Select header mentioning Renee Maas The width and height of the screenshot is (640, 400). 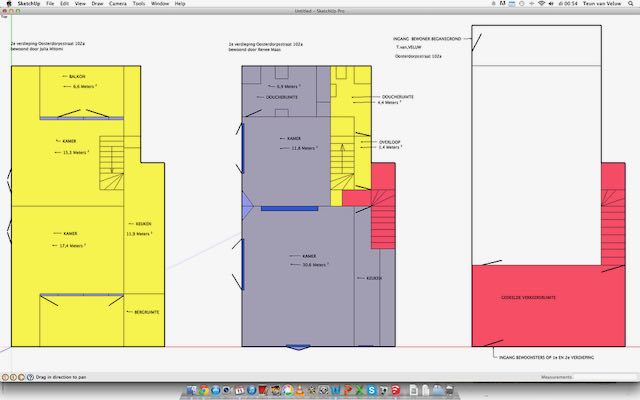(x=265, y=47)
